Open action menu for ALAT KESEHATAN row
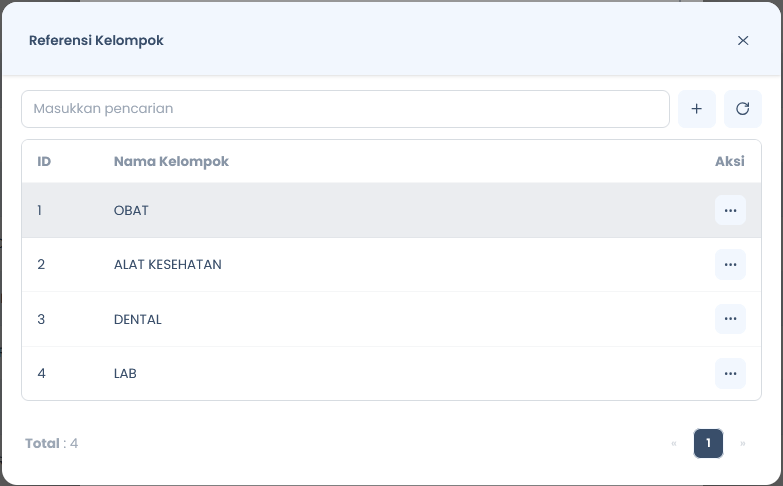Screen dimensions: 783x486 click(730, 264)
